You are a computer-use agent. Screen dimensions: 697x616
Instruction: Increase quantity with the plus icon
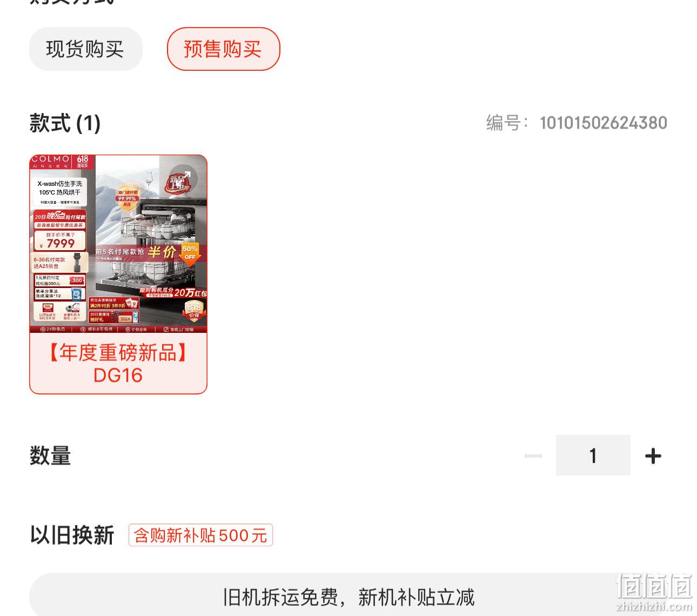pos(653,456)
